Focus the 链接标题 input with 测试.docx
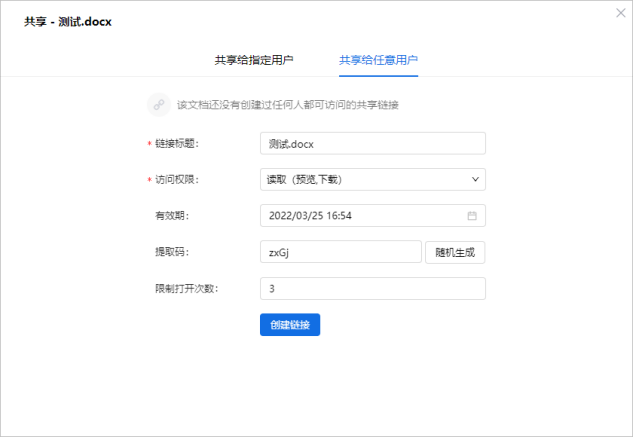633x437 pixels. 372,144
